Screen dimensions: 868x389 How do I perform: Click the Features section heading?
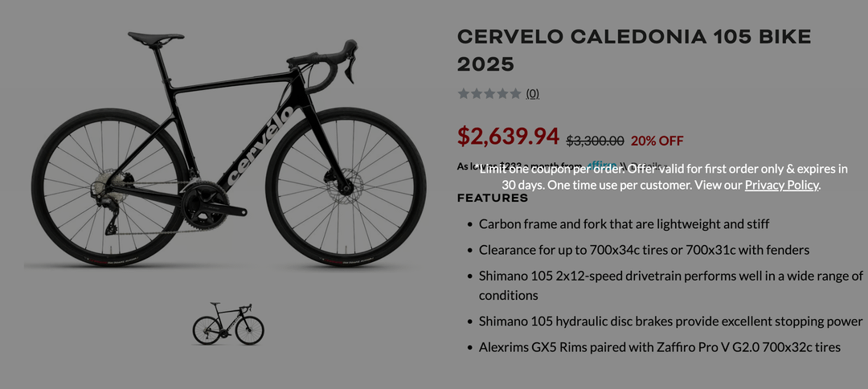[493, 198]
